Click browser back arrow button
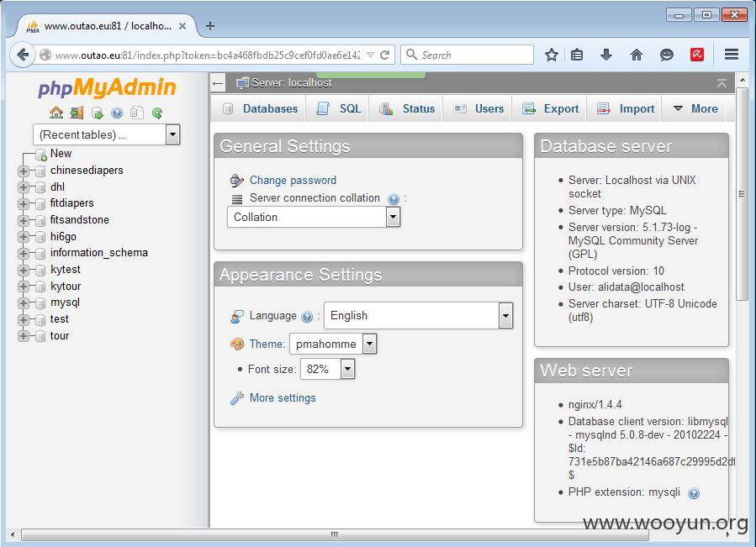756x547 pixels. click(23, 55)
